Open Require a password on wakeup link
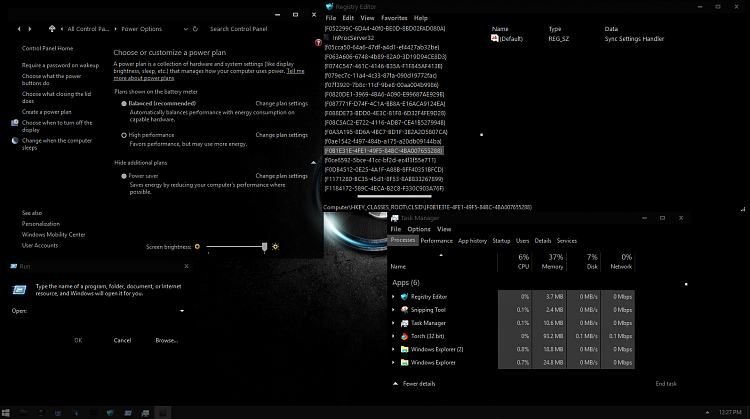 click(x=60, y=66)
